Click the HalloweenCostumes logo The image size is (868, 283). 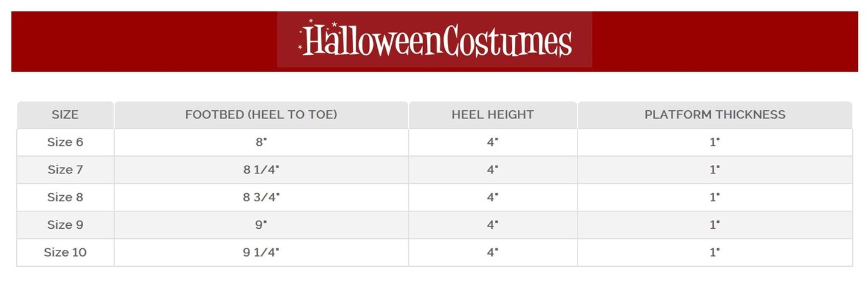point(435,40)
